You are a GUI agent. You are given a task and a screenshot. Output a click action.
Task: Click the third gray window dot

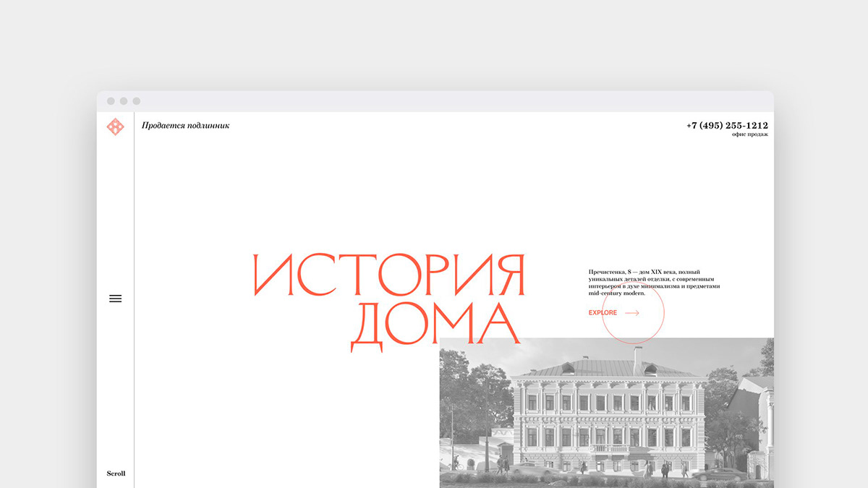tap(136, 101)
